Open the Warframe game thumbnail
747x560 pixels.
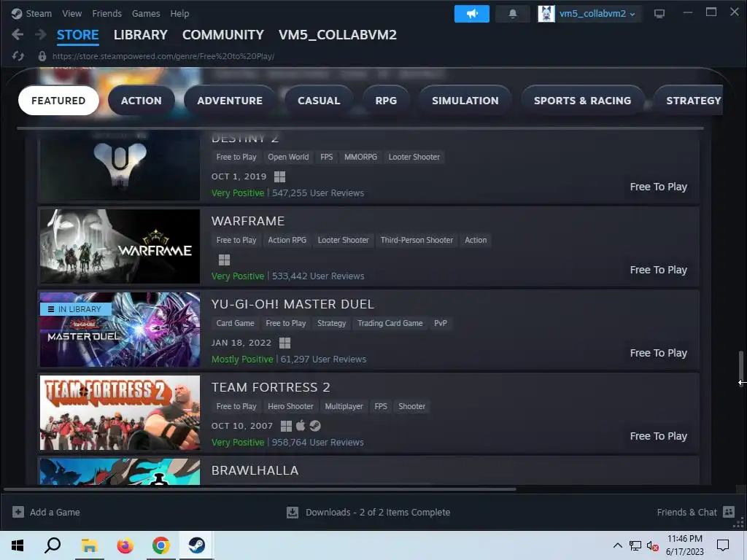[120, 246]
